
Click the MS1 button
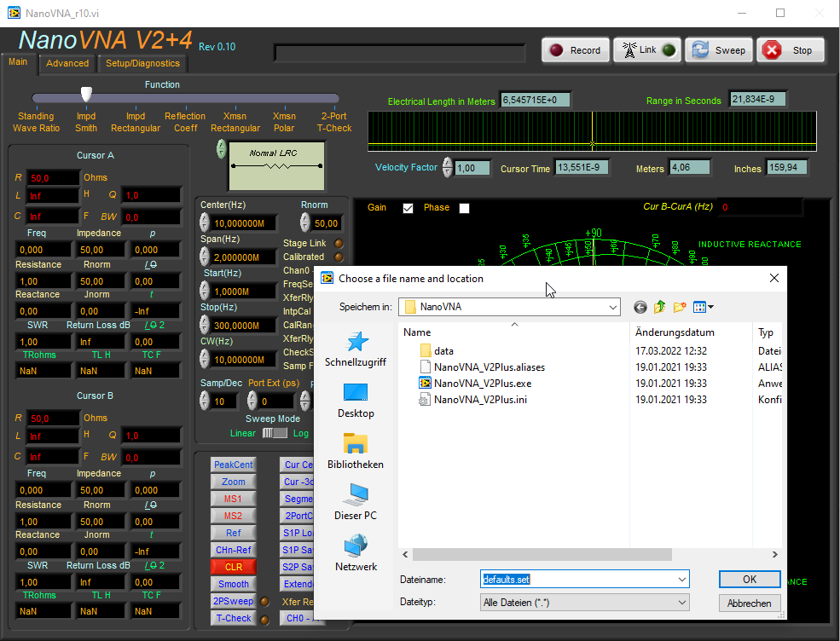coord(233,500)
